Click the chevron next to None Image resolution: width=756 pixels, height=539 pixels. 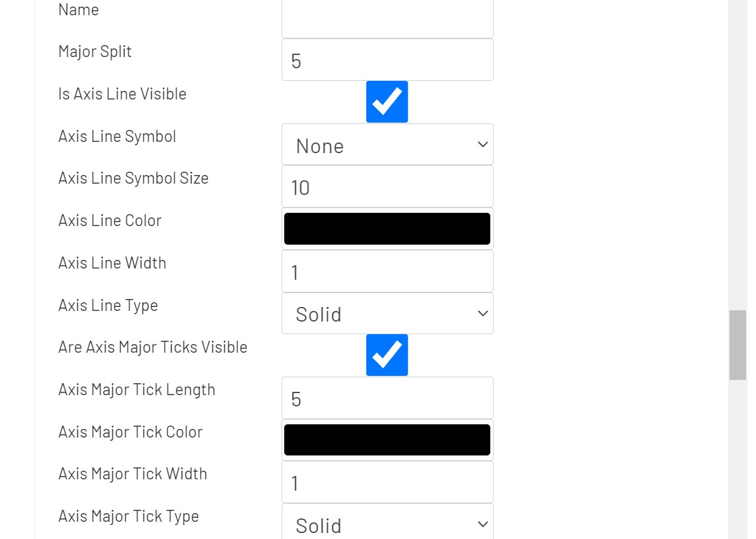(x=482, y=144)
